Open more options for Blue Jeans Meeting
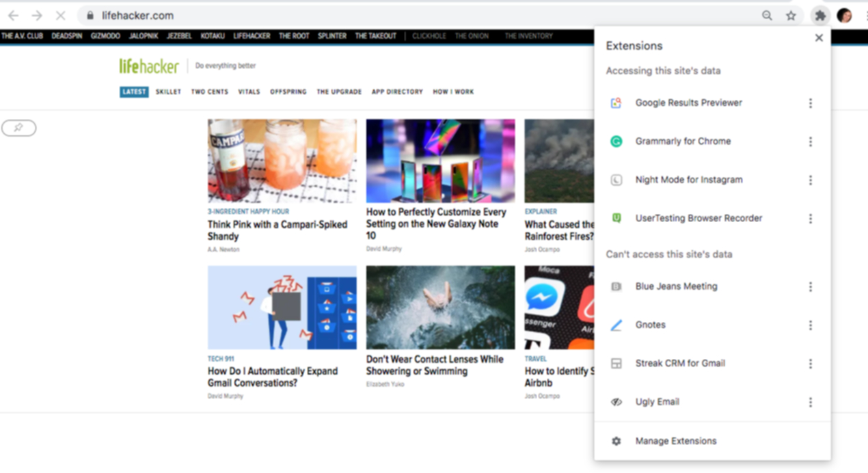Viewport: 868px width, 473px height. (x=811, y=286)
